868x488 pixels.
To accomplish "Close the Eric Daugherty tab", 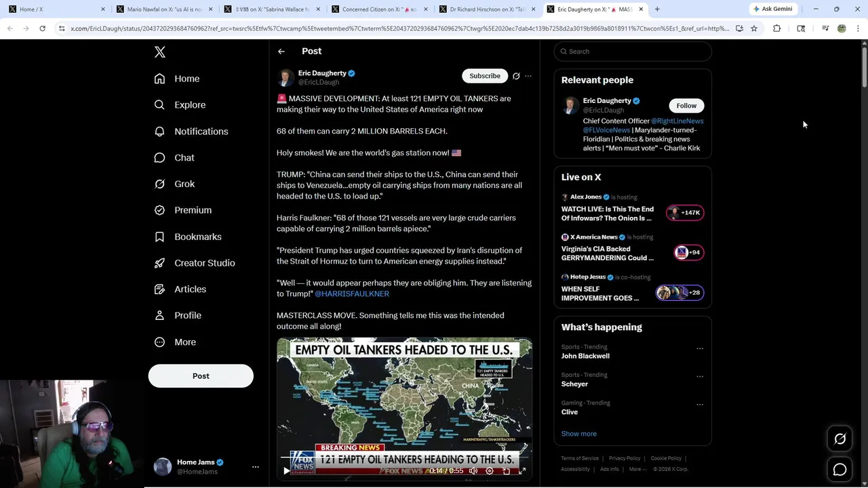I will point(641,9).
